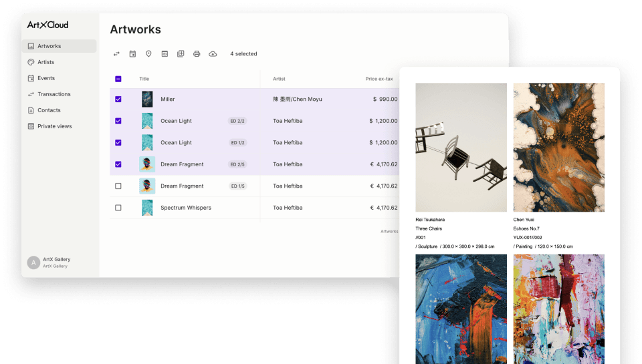This screenshot has height=364, width=642.
Task: Click the ArtXCloud logo
Action: tap(48, 25)
